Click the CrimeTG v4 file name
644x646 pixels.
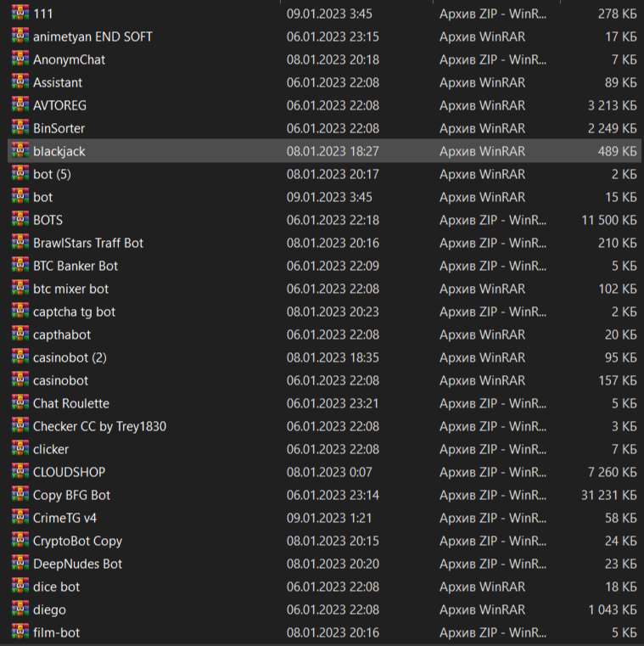[65, 518]
